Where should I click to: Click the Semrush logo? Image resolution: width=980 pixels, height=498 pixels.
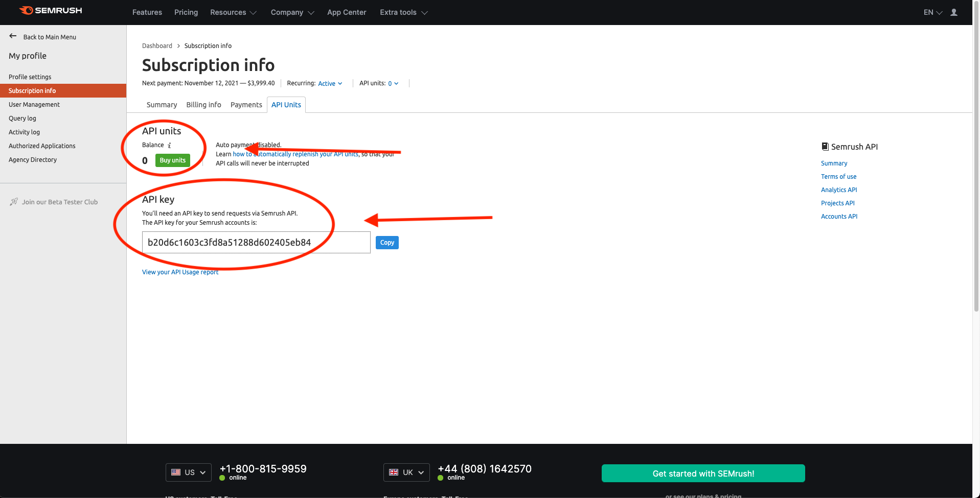coord(50,10)
